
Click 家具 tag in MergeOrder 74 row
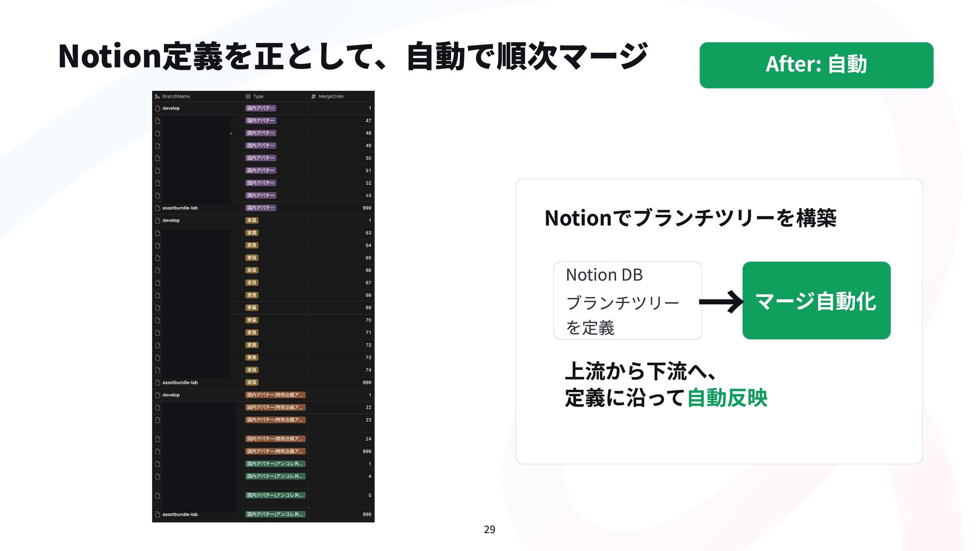click(252, 370)
